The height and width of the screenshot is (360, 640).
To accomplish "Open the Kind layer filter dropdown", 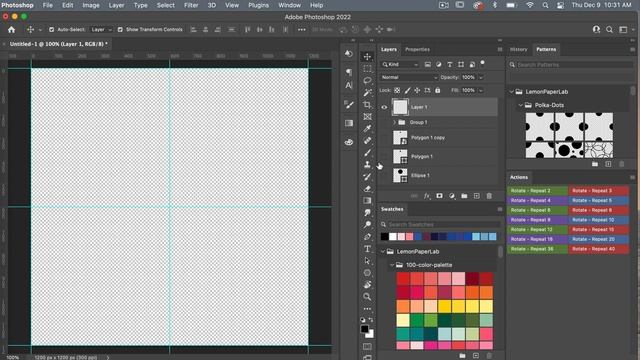I will [400, 64].
